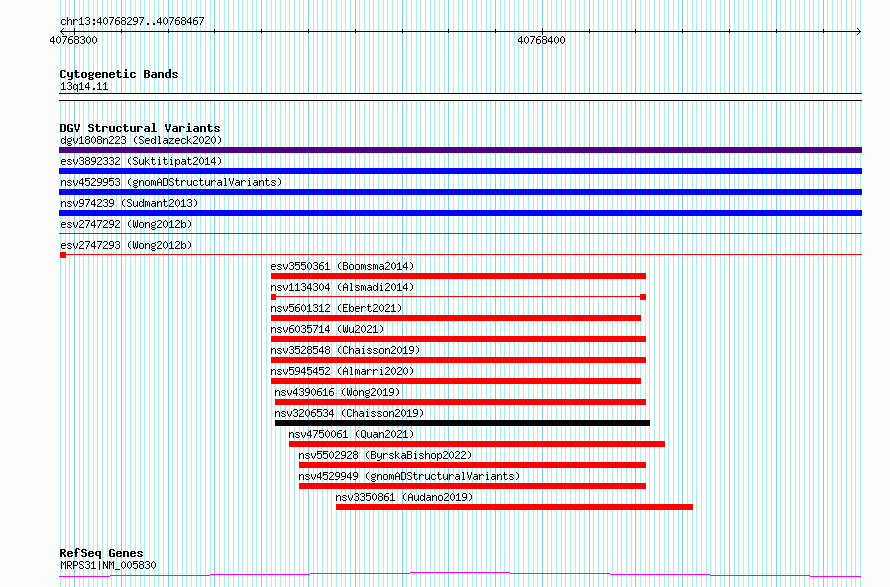Open nsv3206534 (Chaisson2019) label
Image resolution: width=890 pixels, height=587 pixels.
(x=349, y=413)
